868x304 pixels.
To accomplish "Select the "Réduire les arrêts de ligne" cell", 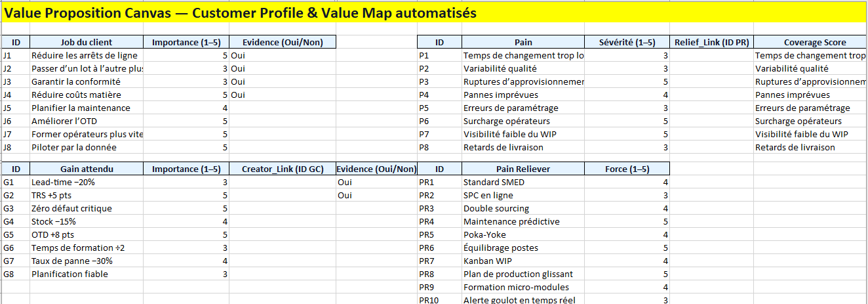I will pos(86,55).
